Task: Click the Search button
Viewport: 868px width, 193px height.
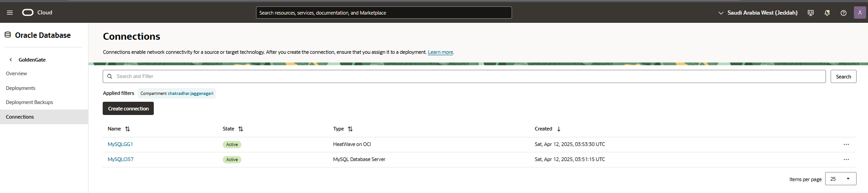Action: click(843, 77)
